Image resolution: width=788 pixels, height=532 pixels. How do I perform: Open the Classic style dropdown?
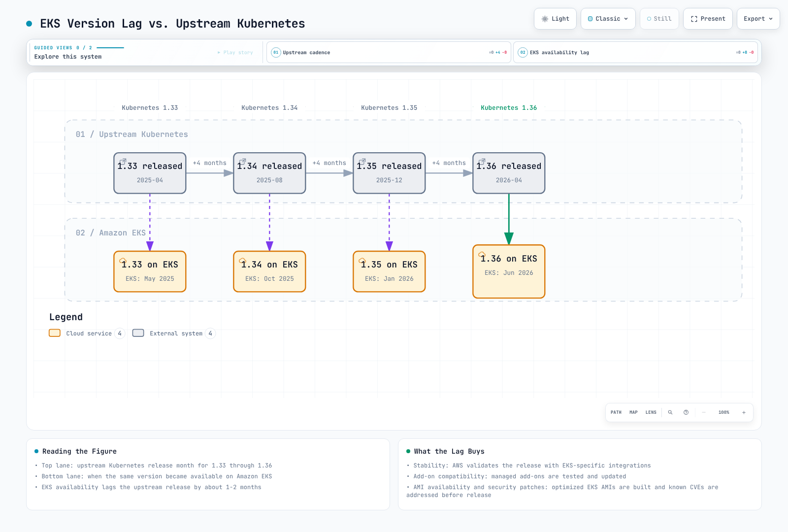pos(608,19)
